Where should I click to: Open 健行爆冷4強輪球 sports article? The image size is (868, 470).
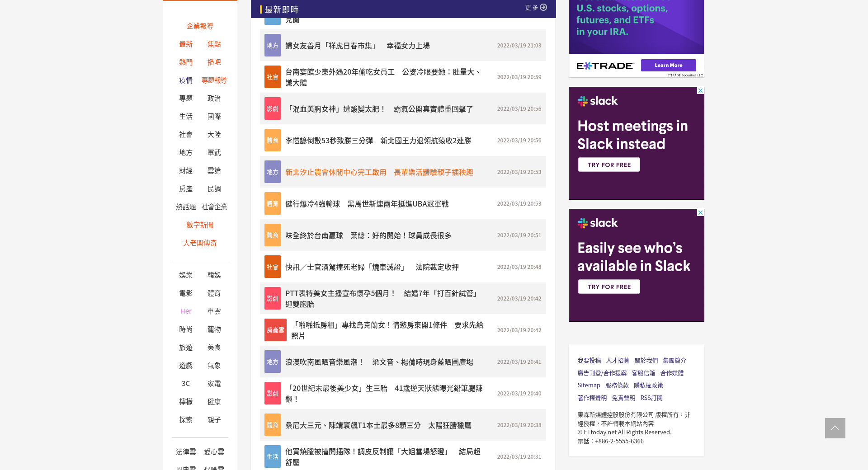point(367,204)
